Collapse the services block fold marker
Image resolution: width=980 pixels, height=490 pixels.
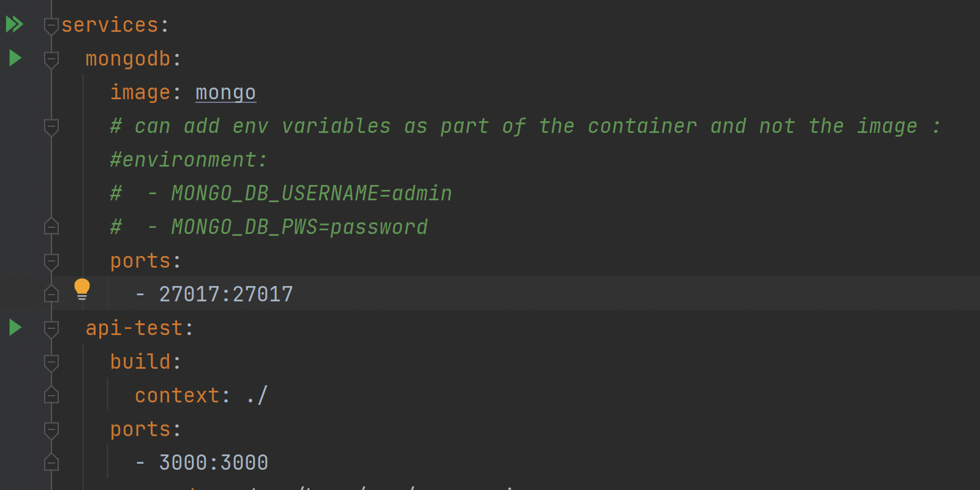tap(51, 26)
